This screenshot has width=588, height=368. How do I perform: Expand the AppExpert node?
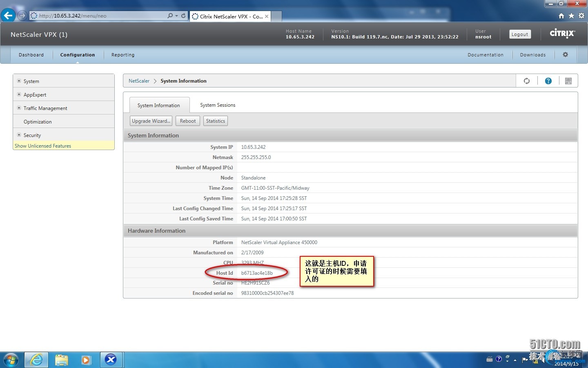pyautogui.click(x=19, y=94)
